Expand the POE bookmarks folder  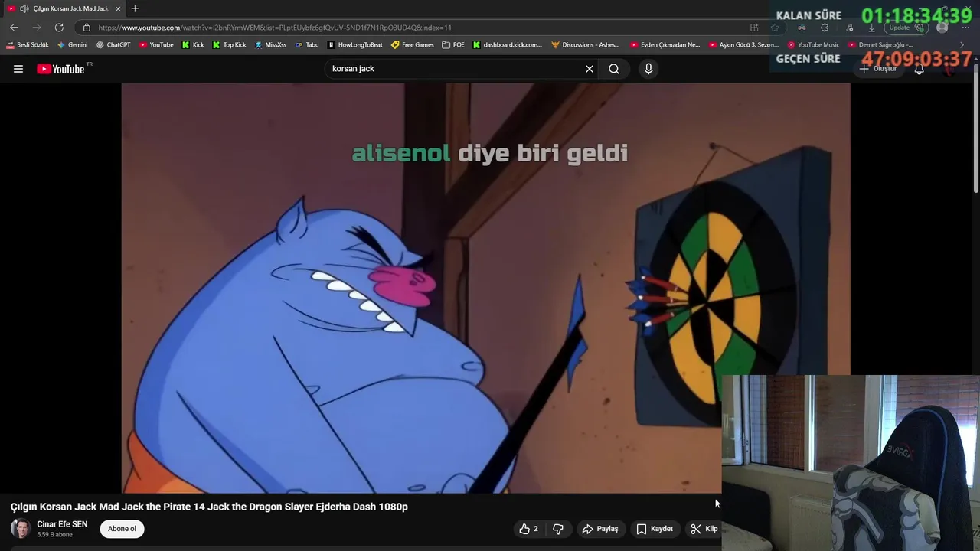(453, 45)
